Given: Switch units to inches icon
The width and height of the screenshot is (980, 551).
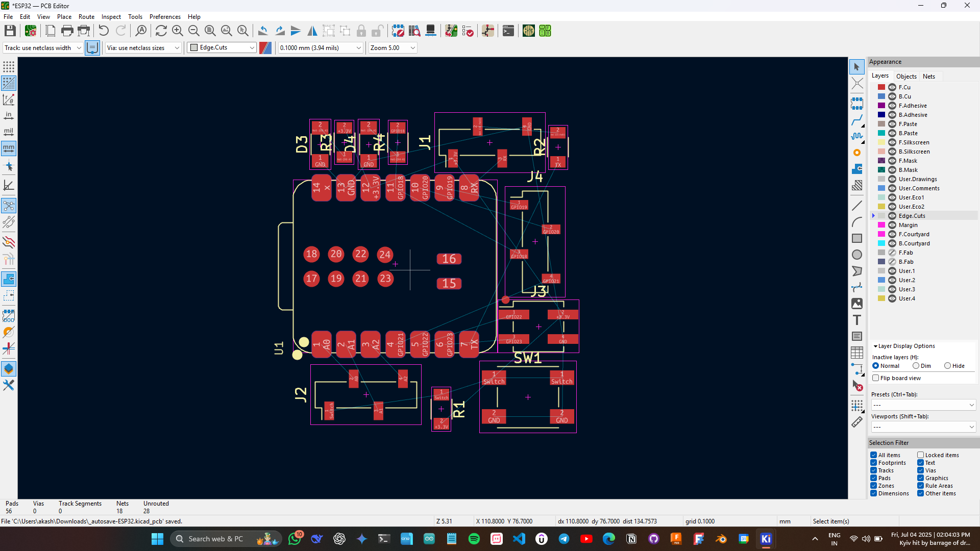Looking at the screenshot, I should coord(9,116).
